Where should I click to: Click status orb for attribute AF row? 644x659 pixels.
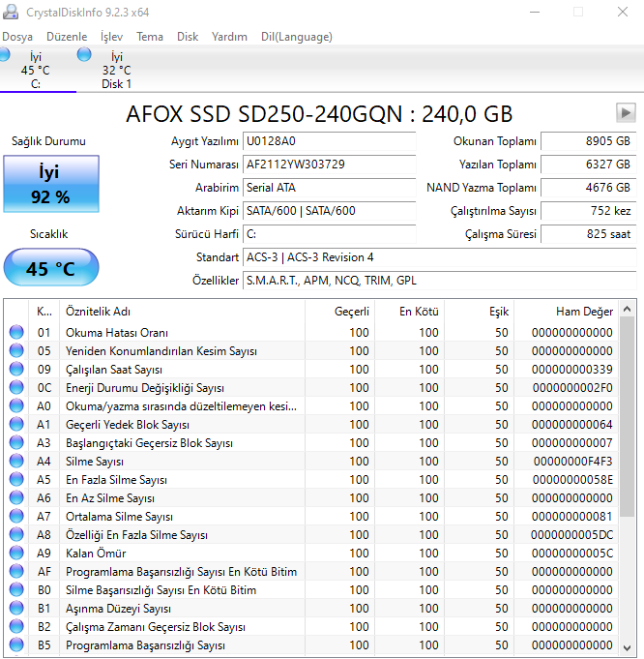(x=16, y=571)
